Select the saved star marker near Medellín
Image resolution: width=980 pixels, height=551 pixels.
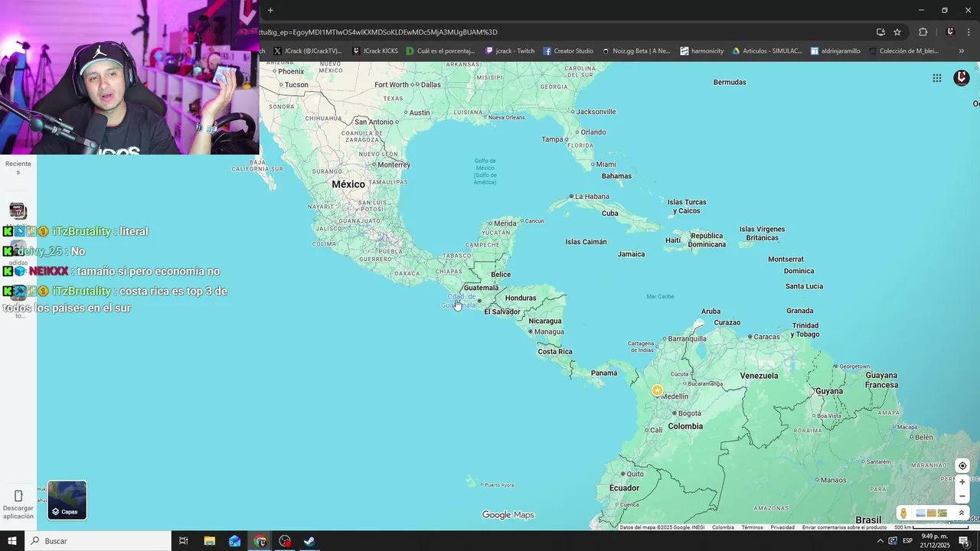[657, 390]
